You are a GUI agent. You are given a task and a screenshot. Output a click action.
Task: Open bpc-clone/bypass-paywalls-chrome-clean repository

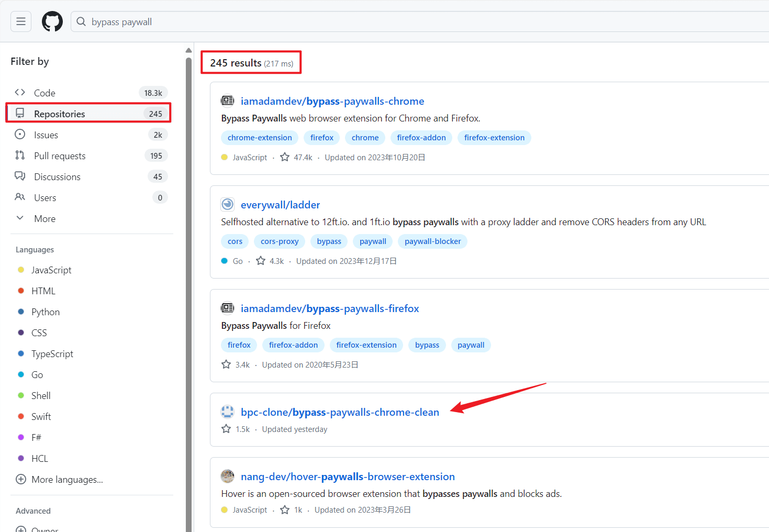coord(340,412)
